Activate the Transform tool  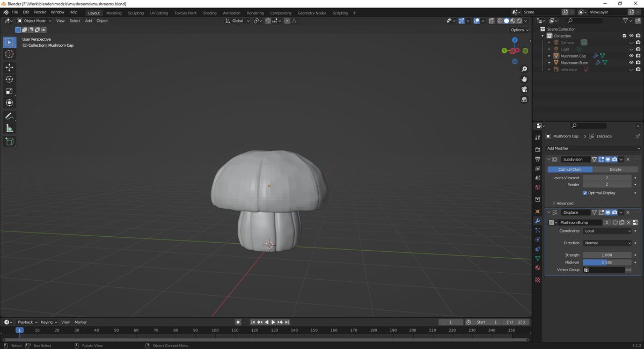click(x=10, y=103)
